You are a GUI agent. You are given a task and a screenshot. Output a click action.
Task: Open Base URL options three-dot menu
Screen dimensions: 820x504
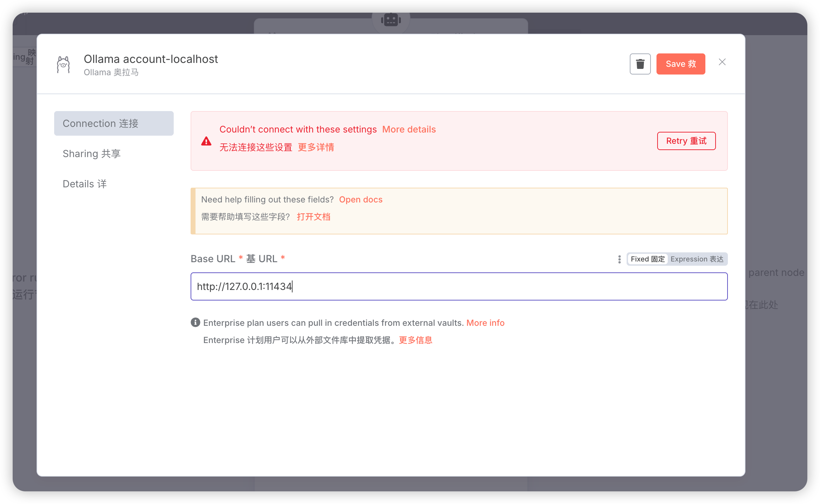pos(619,259)
